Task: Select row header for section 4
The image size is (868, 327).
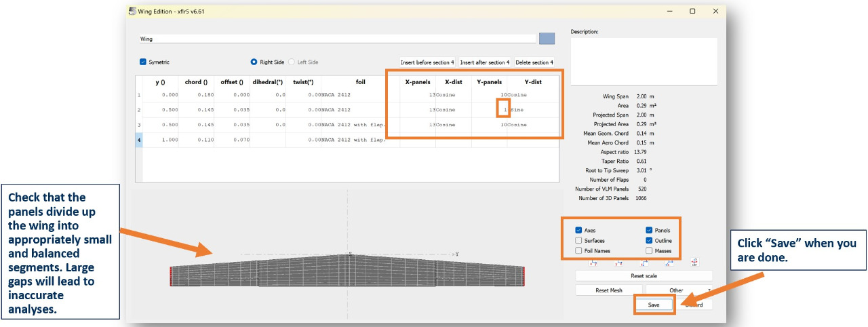Action: tap(139, 140)
